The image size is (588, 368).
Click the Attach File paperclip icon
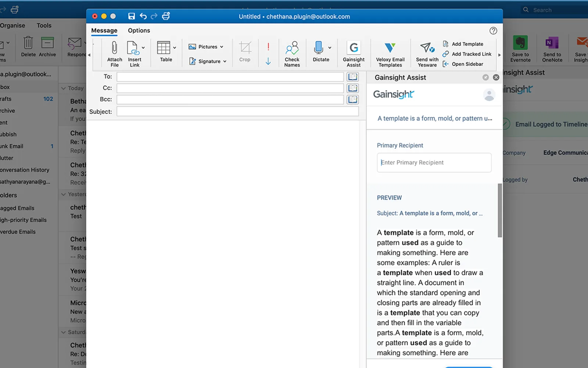point(114,48)
